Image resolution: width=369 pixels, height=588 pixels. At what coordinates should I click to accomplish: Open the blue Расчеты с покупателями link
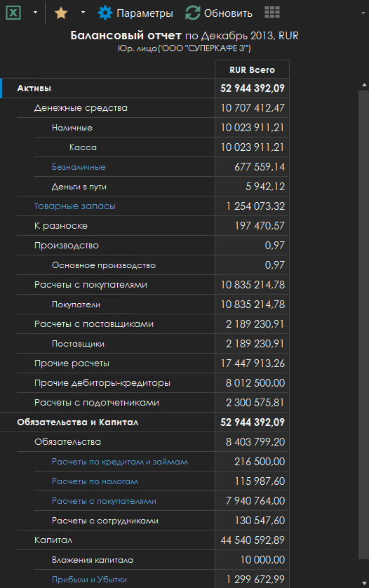(104, 500)
